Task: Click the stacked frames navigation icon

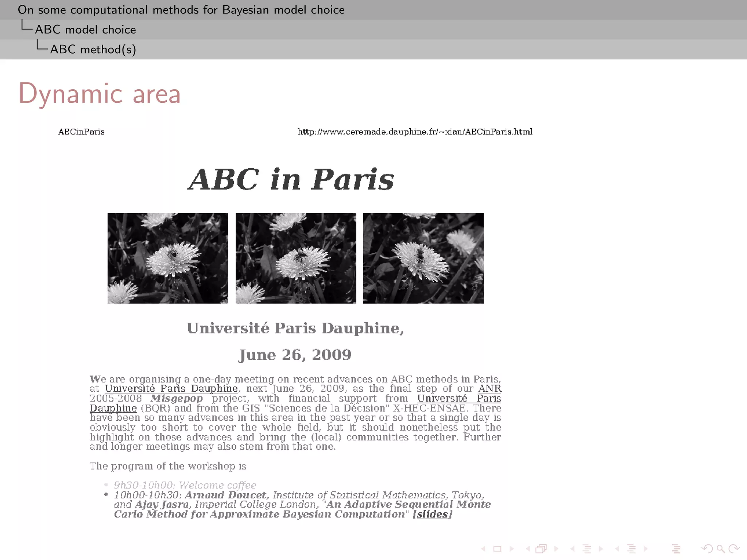Action: pos(541,549)
